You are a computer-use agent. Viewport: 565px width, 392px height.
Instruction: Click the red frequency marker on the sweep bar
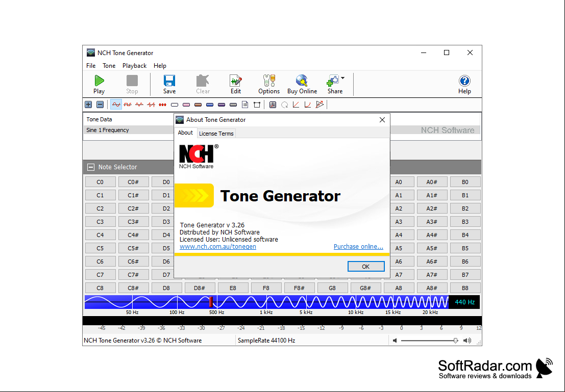[211, 302]
